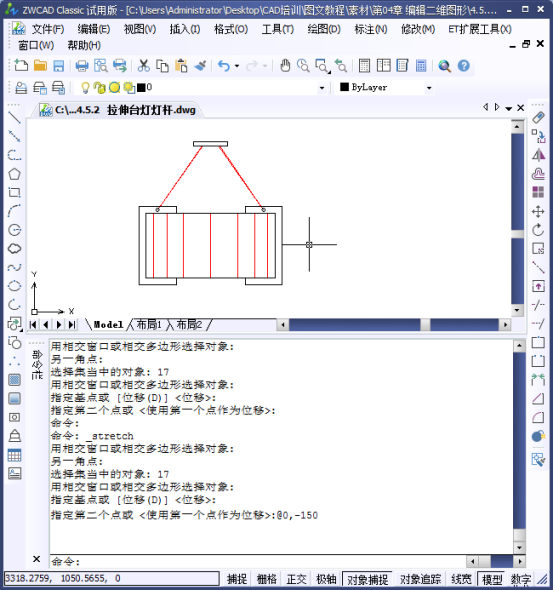Click the drawing area horizontal scrollbar thumb
Image resolution: width=554 pixels, height=590 pixels.
pos(425,325)
